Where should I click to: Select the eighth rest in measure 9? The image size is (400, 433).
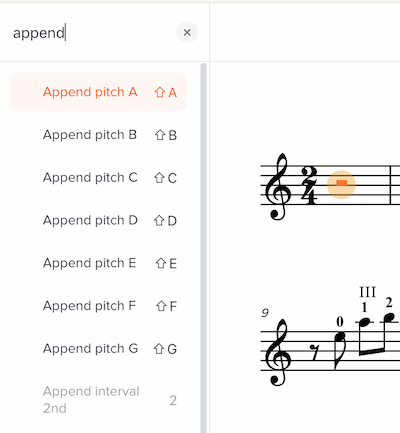point(314,353)
